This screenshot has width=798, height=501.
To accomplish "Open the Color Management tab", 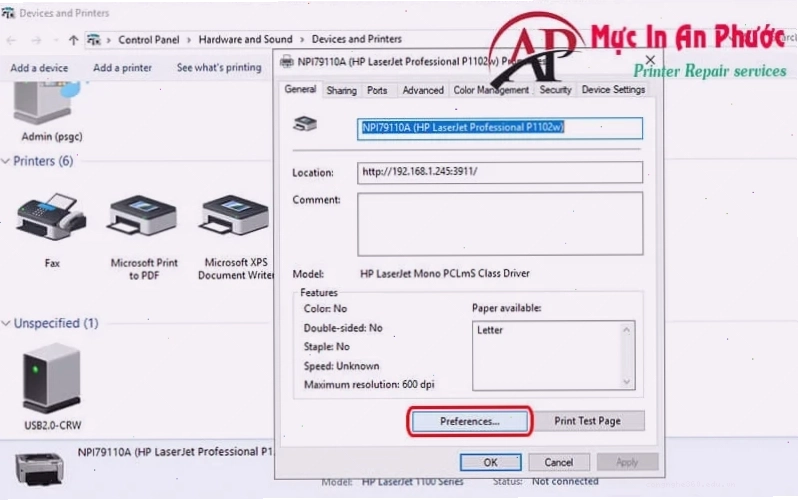I will [x=491, y=90].
